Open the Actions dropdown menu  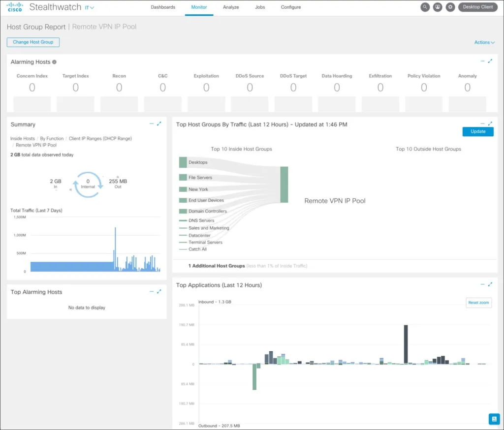tap(484, 42)
